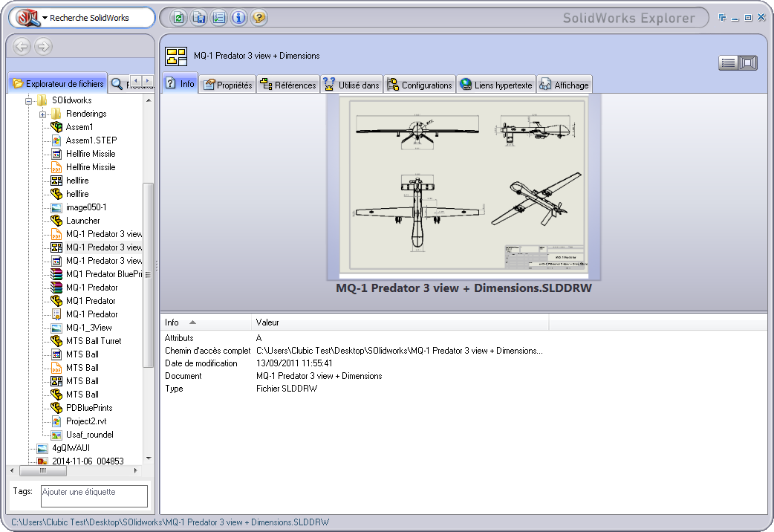Click the MTS Ball Turret part icon
Viewport: 774px width, 532px height.
56,341
